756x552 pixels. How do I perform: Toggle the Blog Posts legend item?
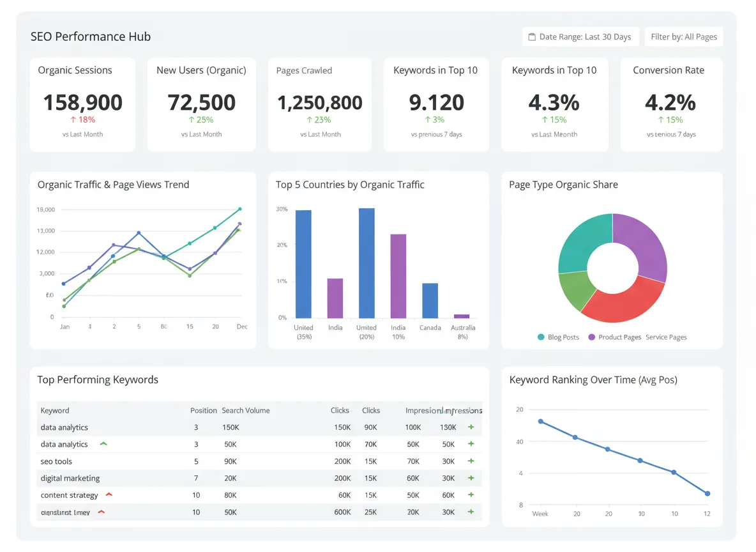tap(559, 337)
